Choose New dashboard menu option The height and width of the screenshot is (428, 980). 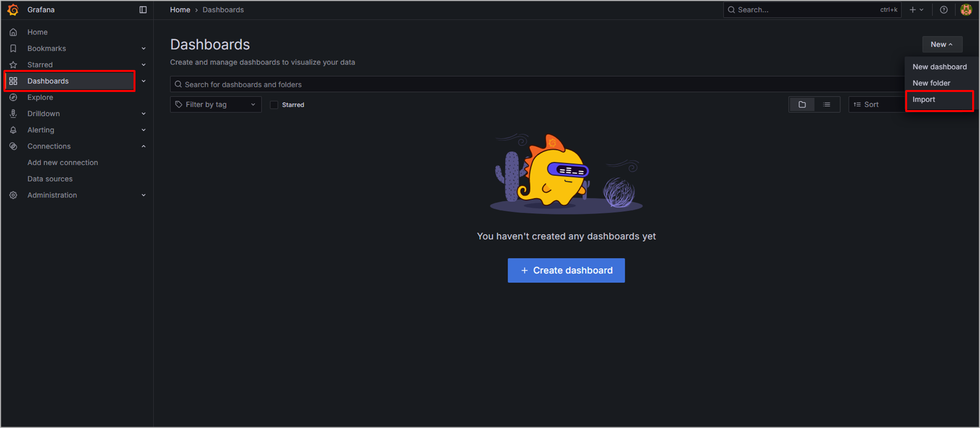pyautogui.click(x=939, y=67)
